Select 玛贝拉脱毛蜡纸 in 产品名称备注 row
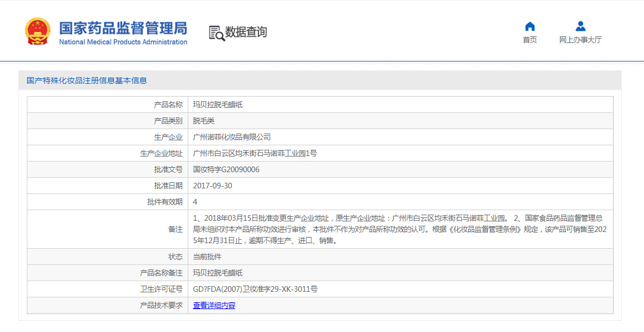The height and width of the screenshot is (332, 644). [x=218, y=273]
